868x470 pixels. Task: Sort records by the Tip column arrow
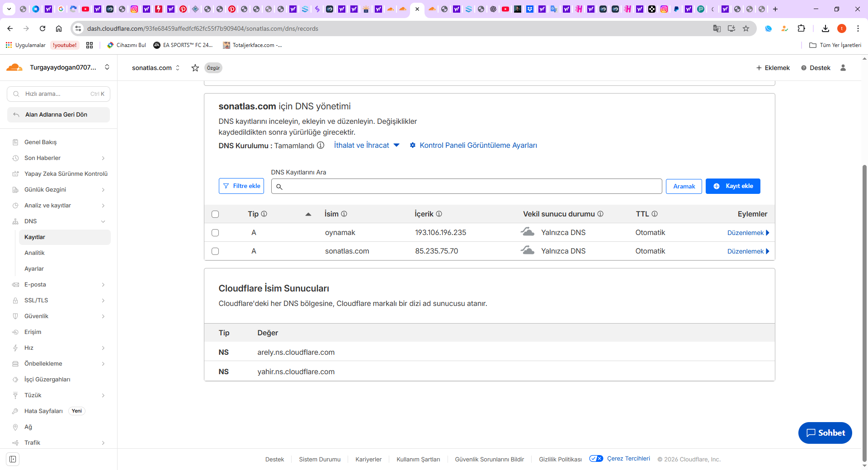pos(308,214)
